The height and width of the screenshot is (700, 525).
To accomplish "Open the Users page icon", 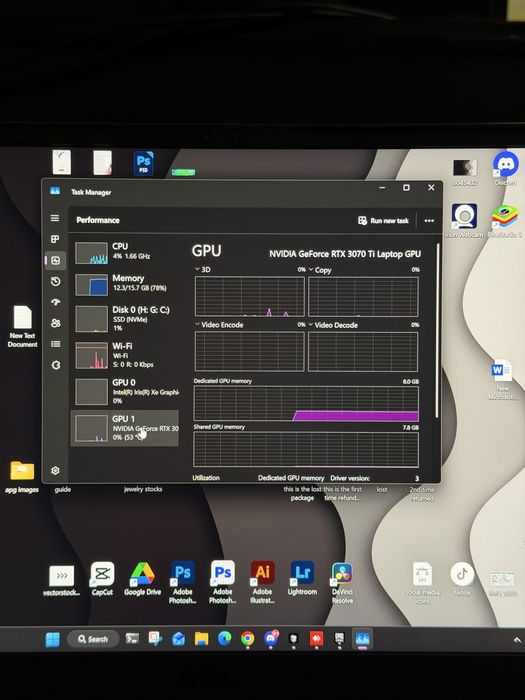I will 55,323.
